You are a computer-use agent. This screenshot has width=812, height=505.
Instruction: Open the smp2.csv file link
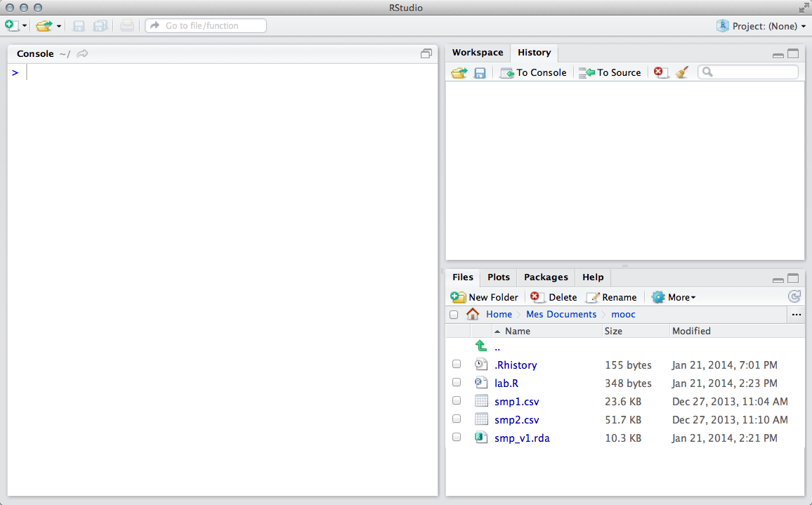516,420
